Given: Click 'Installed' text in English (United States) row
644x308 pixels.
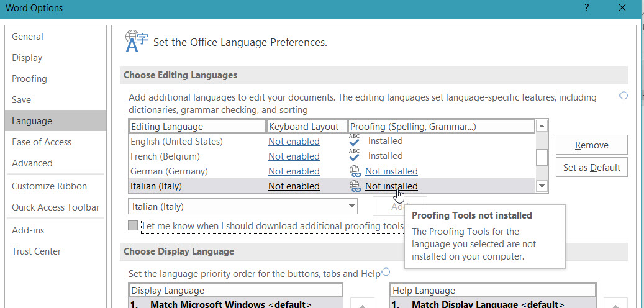Looking at the screenshot, I should [x=385, y=141].
